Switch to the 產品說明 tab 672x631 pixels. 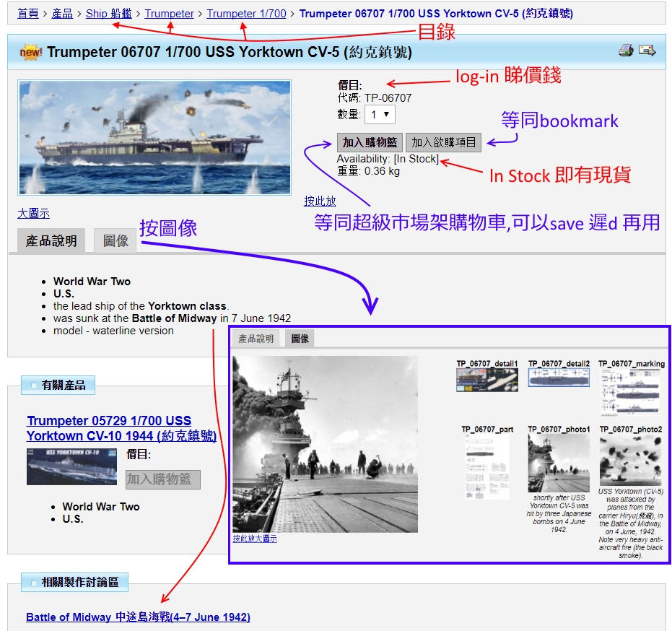[x=51, y=240]
